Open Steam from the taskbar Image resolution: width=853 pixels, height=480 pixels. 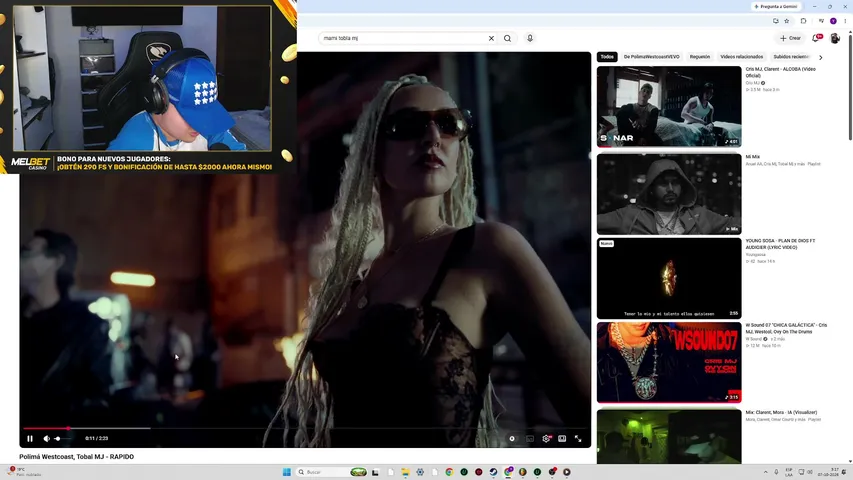tap(493, 472)
